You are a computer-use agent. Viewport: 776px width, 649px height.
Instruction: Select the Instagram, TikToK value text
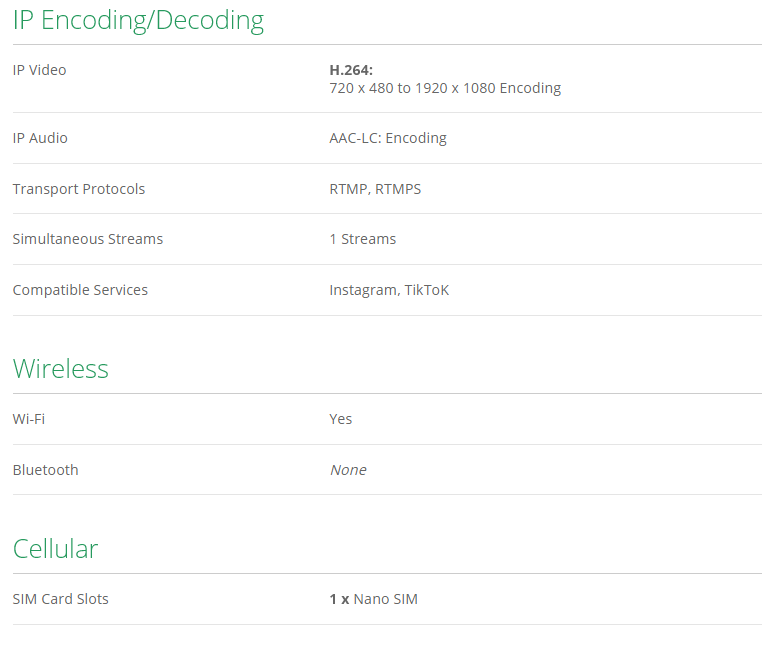click(389, 290)
